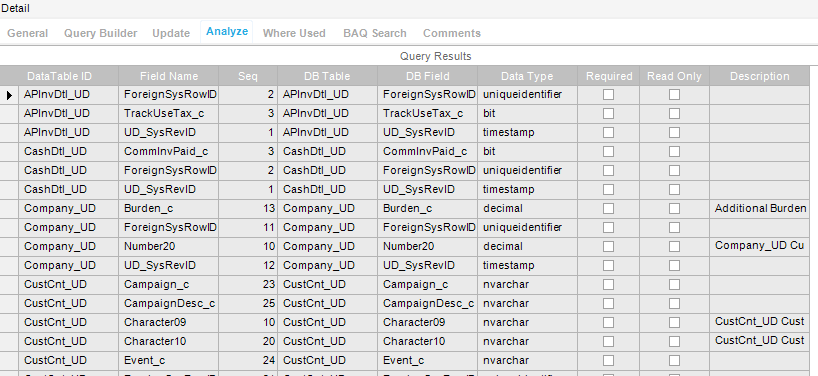The height and width of the screenshot is (376, 818).
Task: Open the BAQ Search tab
Action: [375, 33]
